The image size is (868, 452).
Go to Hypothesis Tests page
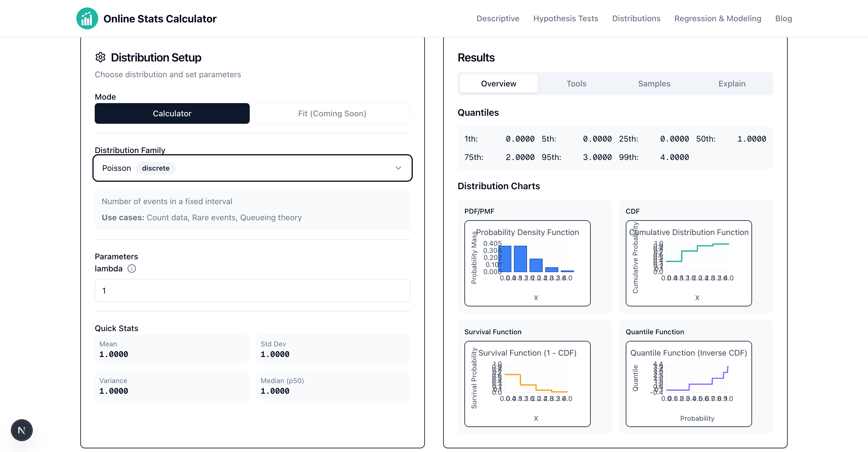pyautogui.click(x=565, y=19)
